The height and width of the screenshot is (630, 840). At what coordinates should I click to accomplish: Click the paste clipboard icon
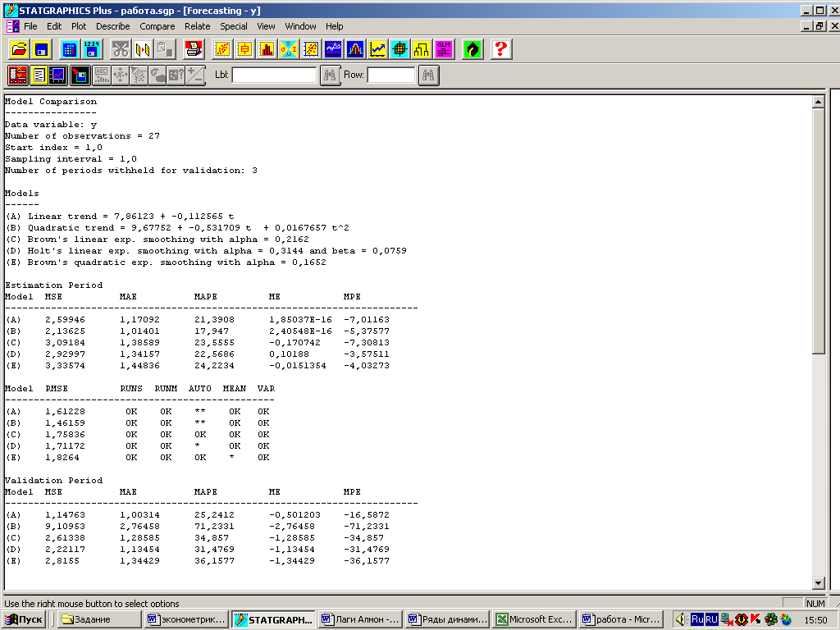coord(165,49)
